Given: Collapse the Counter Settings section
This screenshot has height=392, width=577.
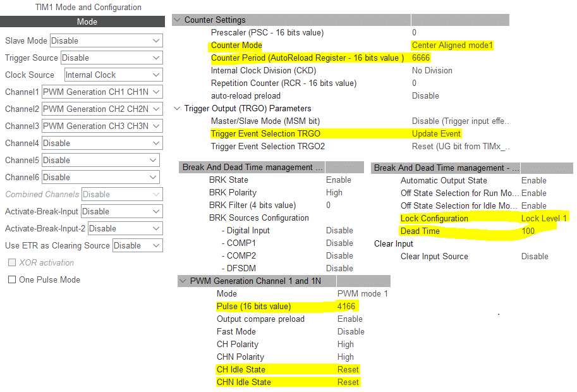Looking at the screenshot, I should pos(177,20).
